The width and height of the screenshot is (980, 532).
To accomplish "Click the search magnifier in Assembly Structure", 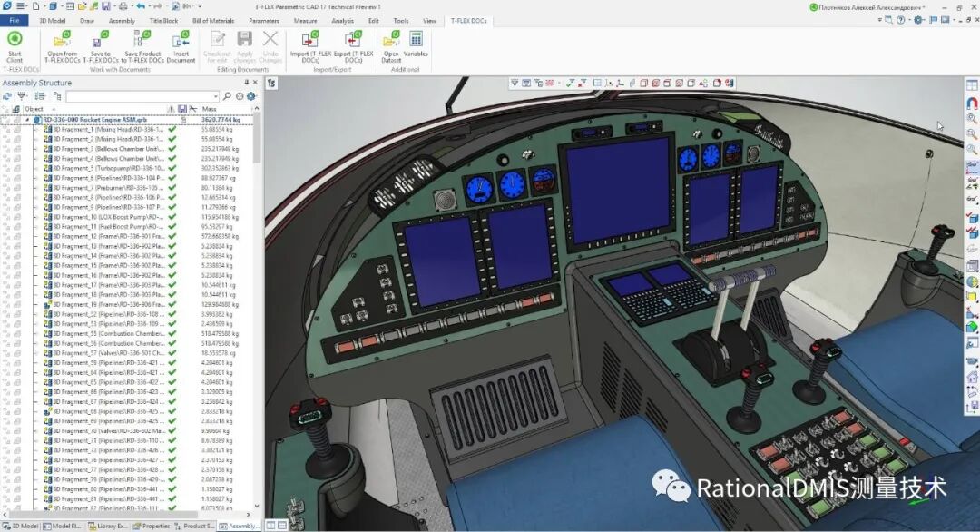I will [x=227, y=96].
